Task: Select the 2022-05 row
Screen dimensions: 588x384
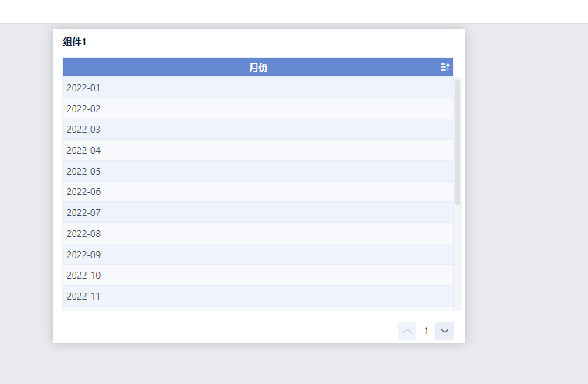Action: tap(258, 171)
